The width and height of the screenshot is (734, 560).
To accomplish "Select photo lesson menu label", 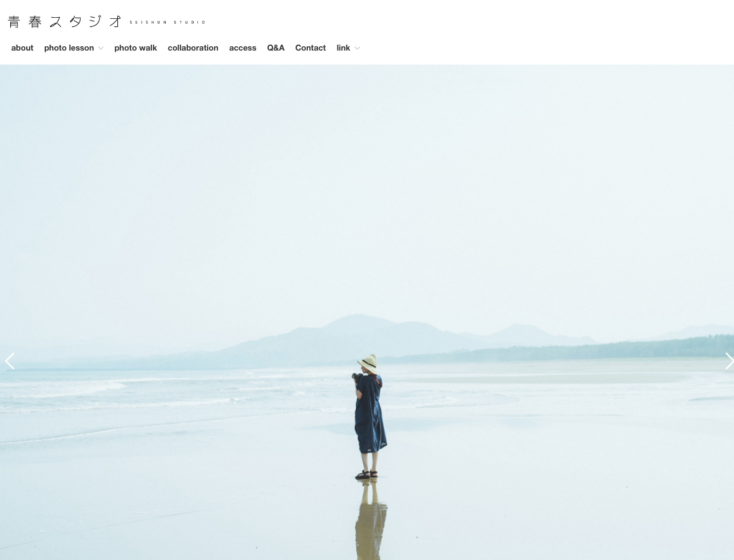I will pyautogui.click(x=69, y=48).
